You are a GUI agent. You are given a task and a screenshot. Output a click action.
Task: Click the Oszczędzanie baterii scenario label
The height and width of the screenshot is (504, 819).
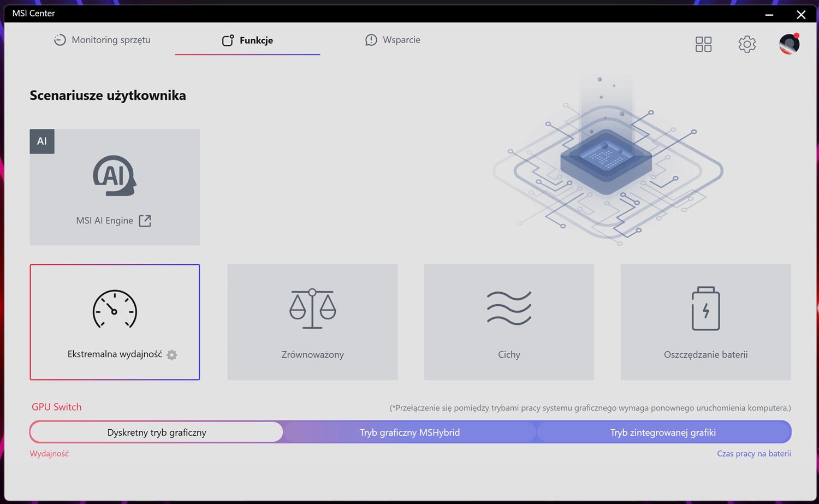[705, 354]
